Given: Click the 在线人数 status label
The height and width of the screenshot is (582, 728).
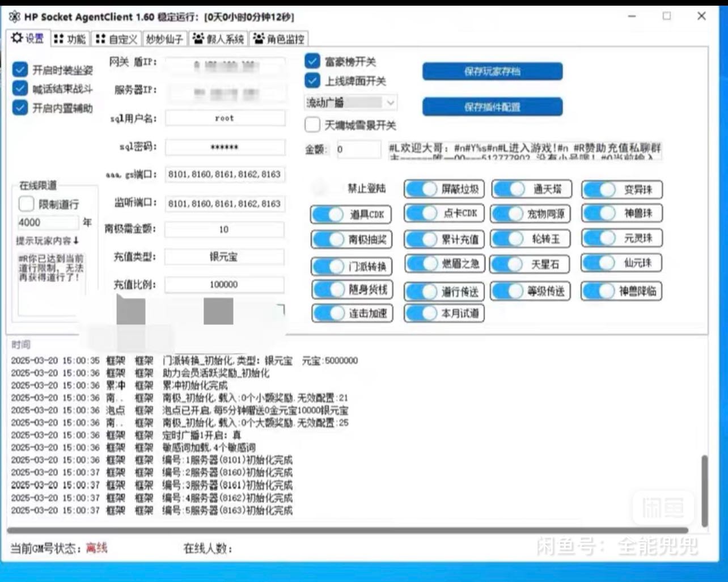Looking at the screenshot, I should click(208, 549).
